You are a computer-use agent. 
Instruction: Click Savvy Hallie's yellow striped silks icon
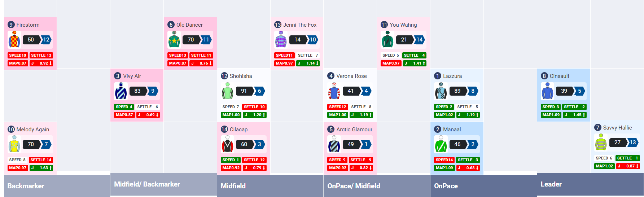pos(601,143)
